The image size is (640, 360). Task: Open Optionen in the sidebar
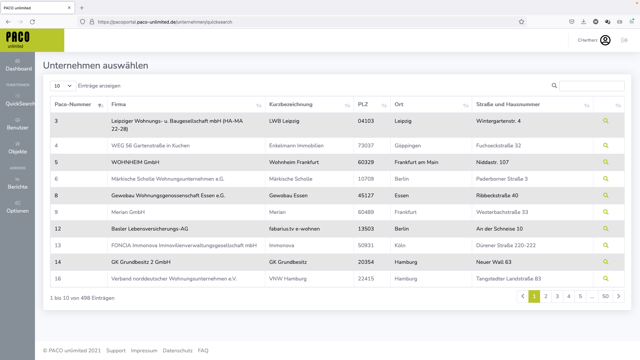click(x=18, y=207)
